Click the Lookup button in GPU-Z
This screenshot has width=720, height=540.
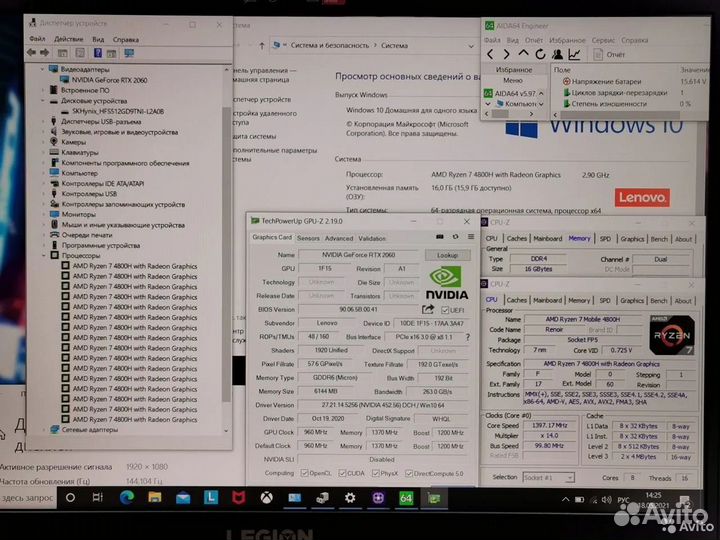coord(447,255)
